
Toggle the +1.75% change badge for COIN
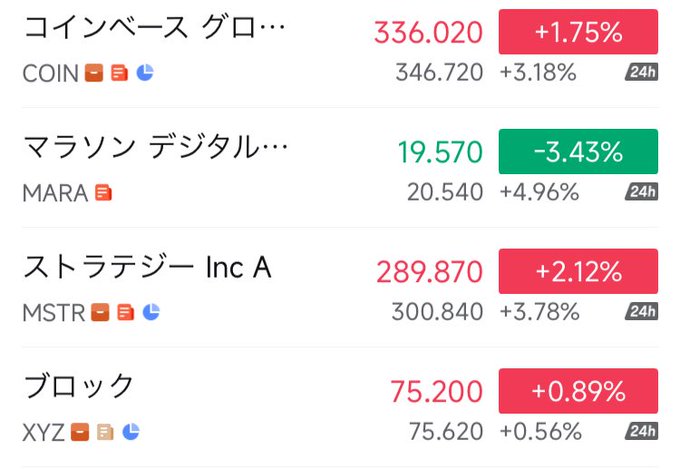click(578, 32)
